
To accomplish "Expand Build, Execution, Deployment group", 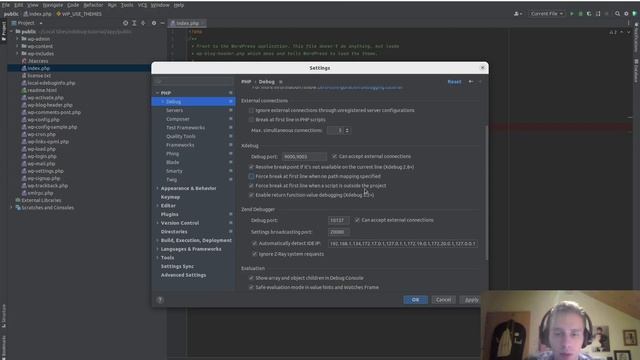I will (x=158, y=240).
